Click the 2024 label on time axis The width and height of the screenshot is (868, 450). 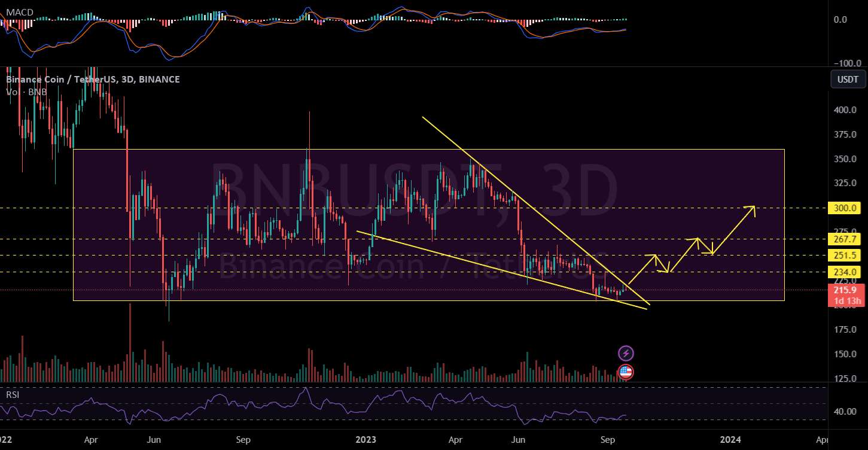(730, 439)
